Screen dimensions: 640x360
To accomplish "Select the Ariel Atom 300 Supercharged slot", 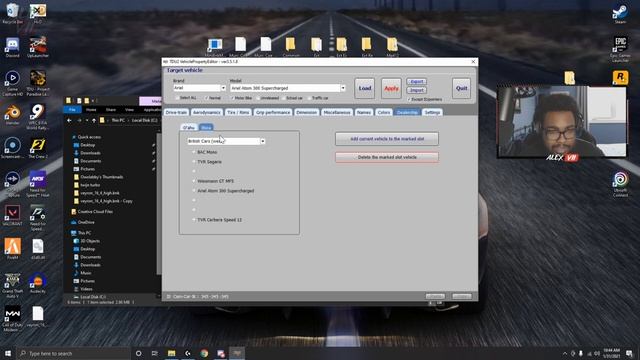I will pos(193,191).
